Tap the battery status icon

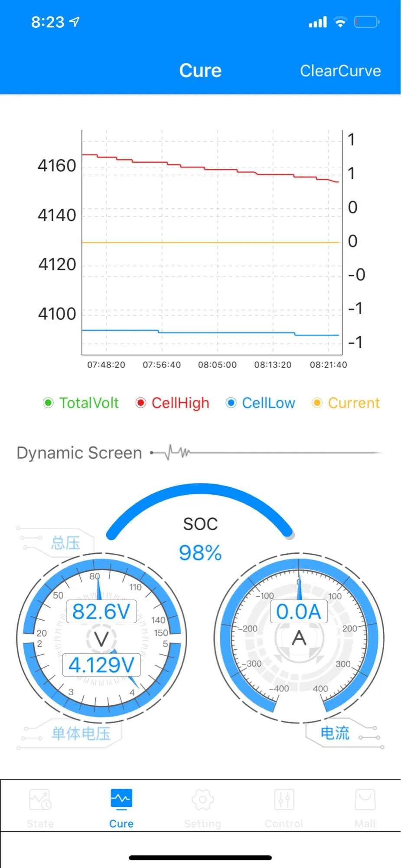[367, 22]
